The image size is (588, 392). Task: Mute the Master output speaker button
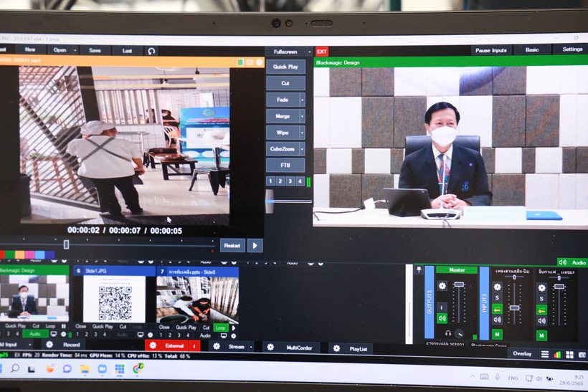click(x=442, y=319)
